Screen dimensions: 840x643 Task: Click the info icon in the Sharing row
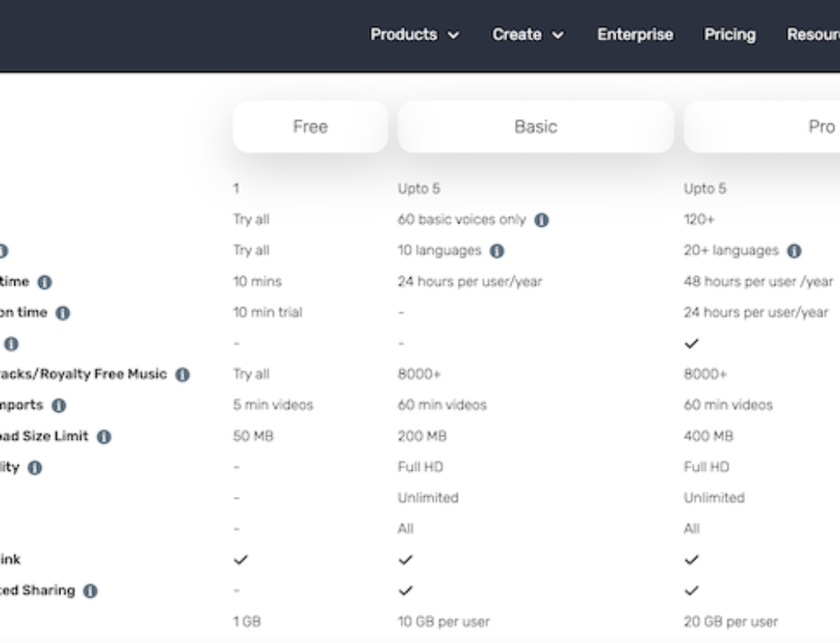click(x=90, y=591)
